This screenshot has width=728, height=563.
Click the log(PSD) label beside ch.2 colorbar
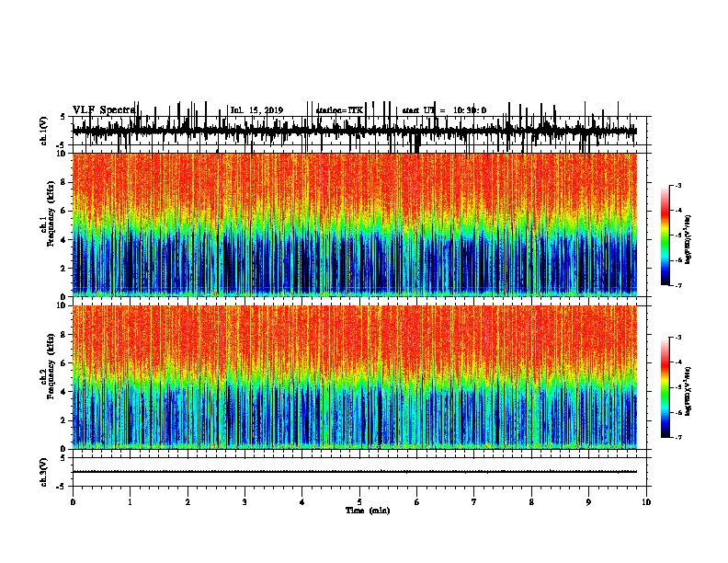pyautogui.click(x=688, y=391)
